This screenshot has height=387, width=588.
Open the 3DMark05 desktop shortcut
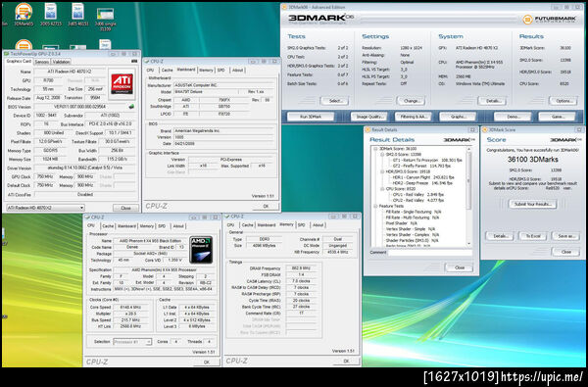click(x=24, y=15)
